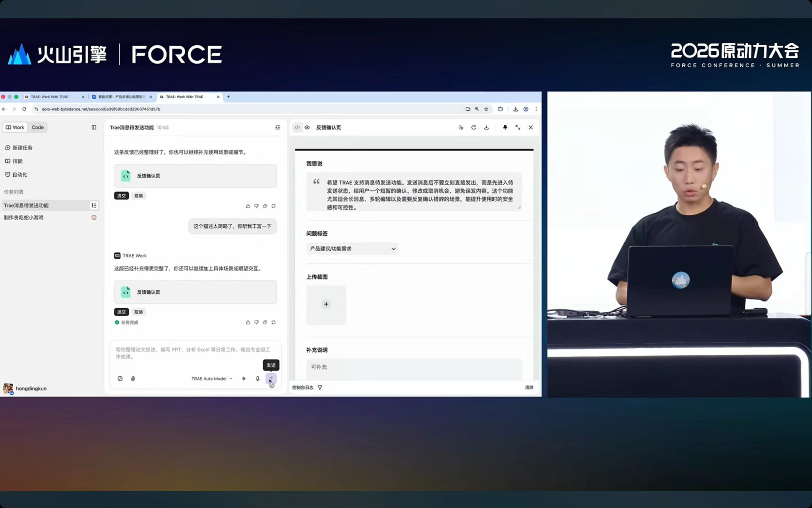Like the response marked 任务完成

tap(248, 322)
